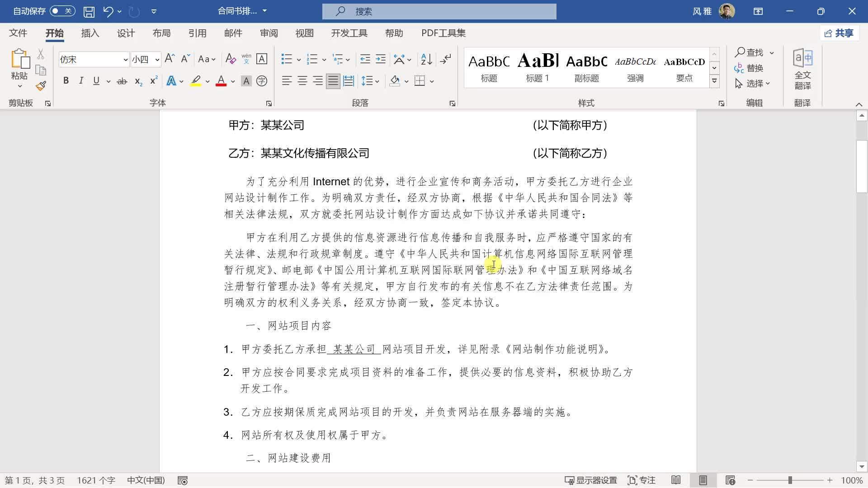Click the Sort icon in paragraph group

tap(424, 59)
